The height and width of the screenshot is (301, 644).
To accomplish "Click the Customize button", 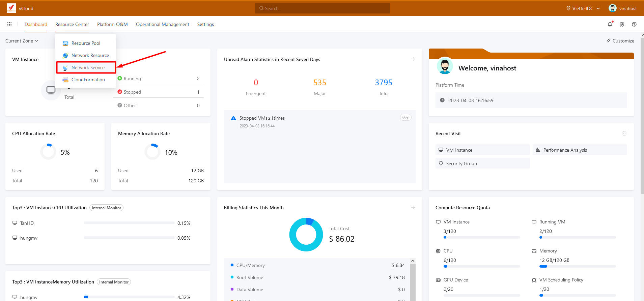I will point(620,41).
